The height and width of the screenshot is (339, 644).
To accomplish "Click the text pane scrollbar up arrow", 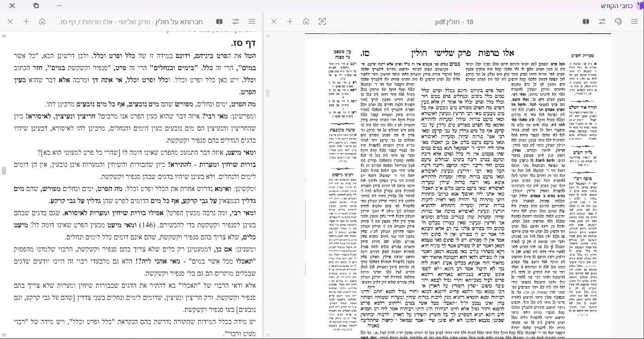I will click(4, 36).
